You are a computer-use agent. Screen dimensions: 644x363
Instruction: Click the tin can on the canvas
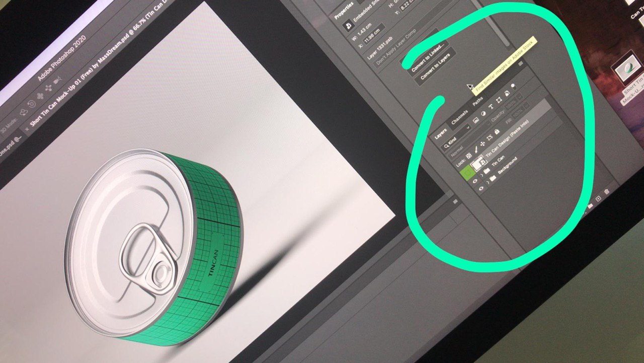pyautogui.click(x=153, y=247)
